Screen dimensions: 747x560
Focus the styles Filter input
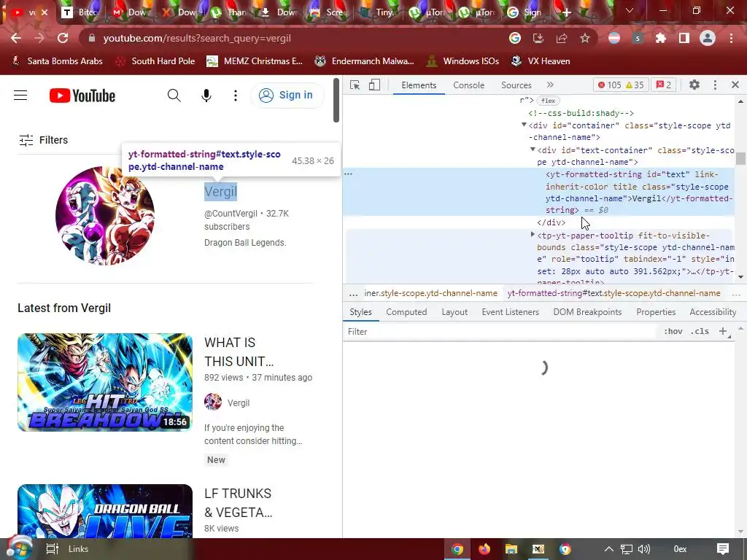500,332
